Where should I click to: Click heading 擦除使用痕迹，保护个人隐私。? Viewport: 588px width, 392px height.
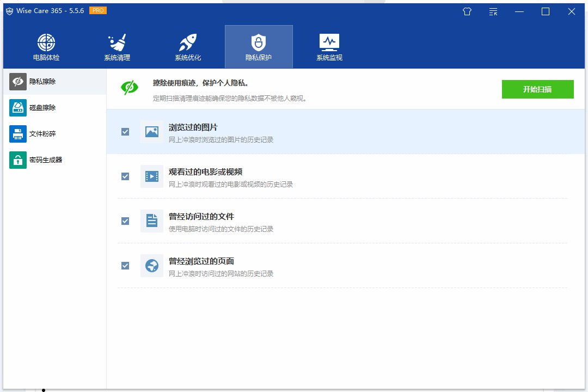(200, 83)
